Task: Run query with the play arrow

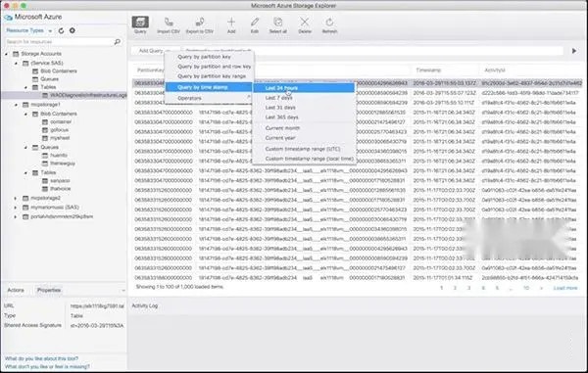Action: [x=574, y=51]
